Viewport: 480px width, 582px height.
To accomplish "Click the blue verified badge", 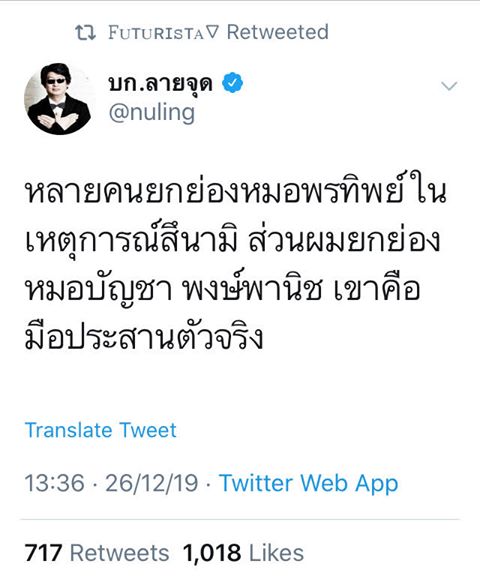I will point(232,83).
